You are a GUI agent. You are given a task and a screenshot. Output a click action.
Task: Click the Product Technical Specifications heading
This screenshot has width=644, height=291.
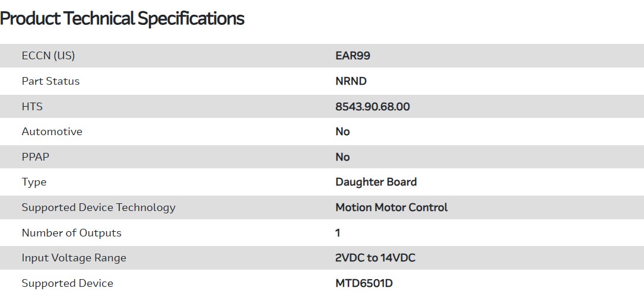coord(122,18)
